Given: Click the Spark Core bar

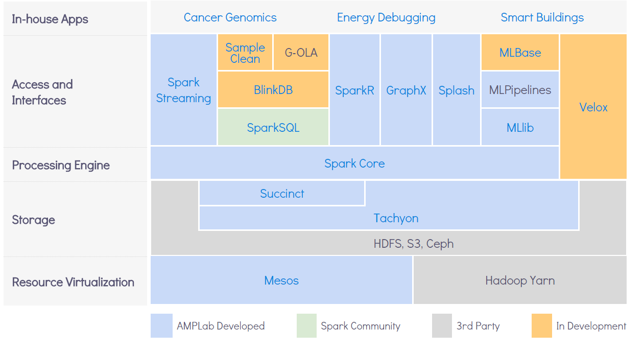Looking at the screenshot, I should pos(354,163).
